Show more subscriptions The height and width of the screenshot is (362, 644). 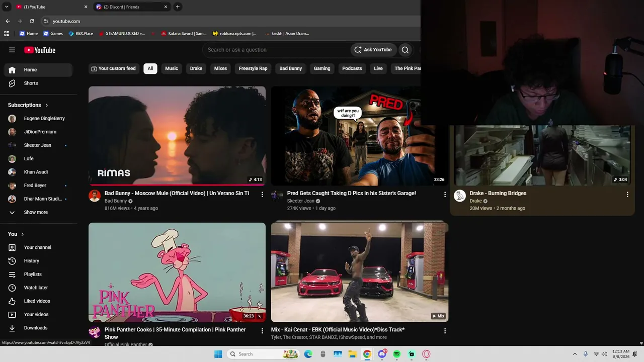click(38, 212)
